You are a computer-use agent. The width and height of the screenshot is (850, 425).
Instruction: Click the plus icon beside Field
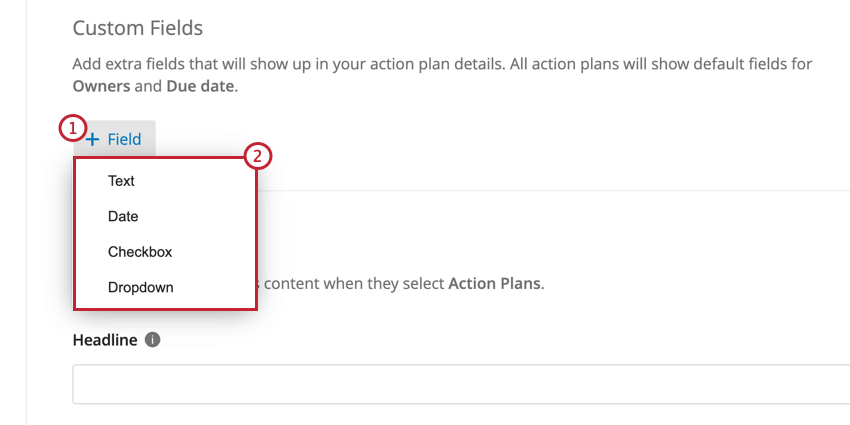[x=94, y=140]
